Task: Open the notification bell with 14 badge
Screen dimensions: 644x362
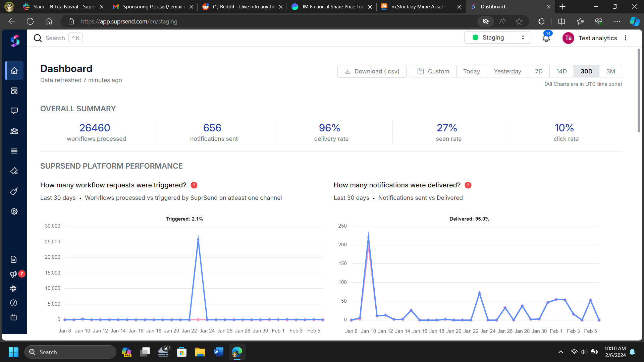Action: [x=546, y=38]
